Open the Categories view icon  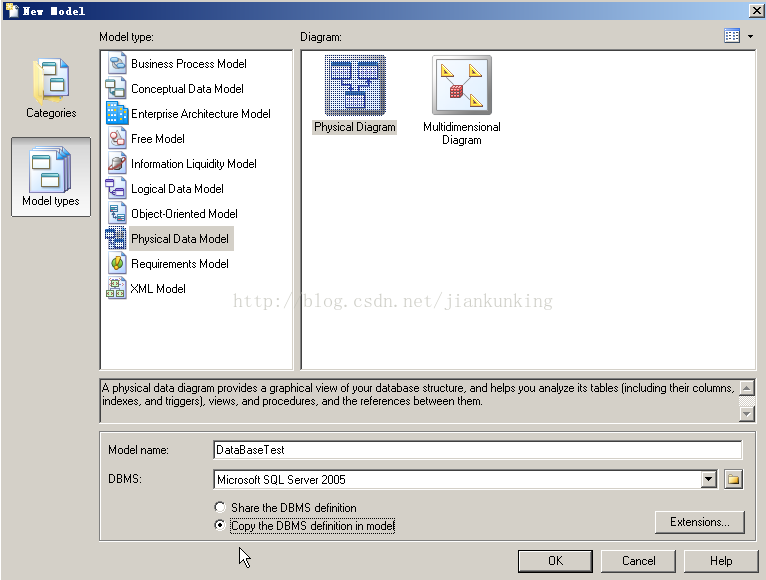51,82
